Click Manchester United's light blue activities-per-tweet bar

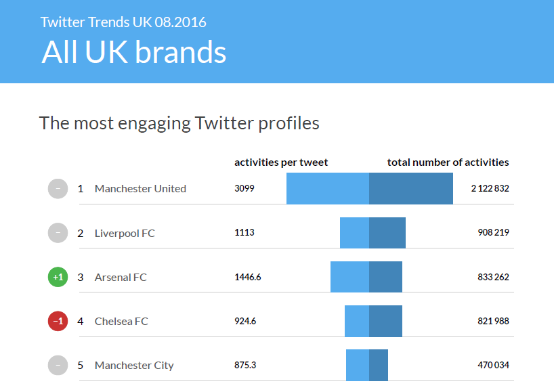pyautogui.click(x=328, y=188)
